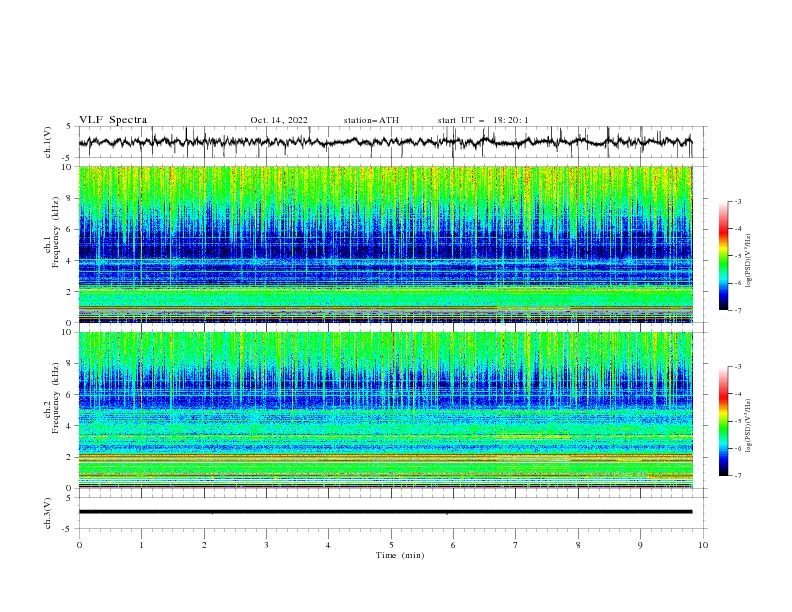Click the 'start UT = 18:20:1' text
This screenshot has height=612, width=792.
pos(483,120)
